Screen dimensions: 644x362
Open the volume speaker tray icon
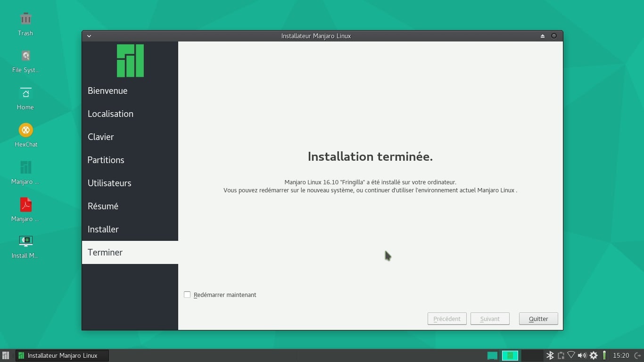[582, 355]
